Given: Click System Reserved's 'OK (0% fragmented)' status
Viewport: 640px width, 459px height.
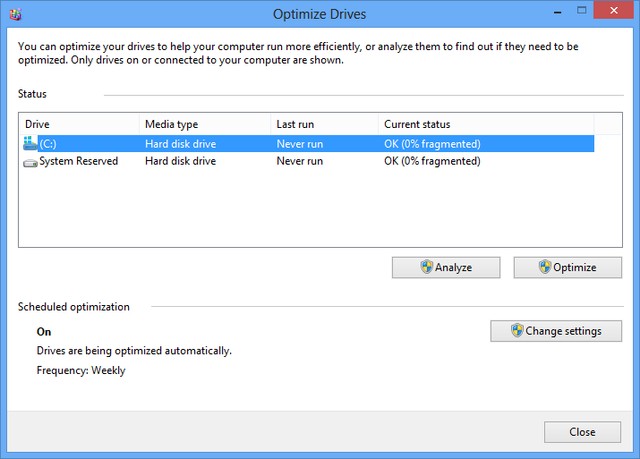Looking at the screenshot, I should tap(432, 161).
